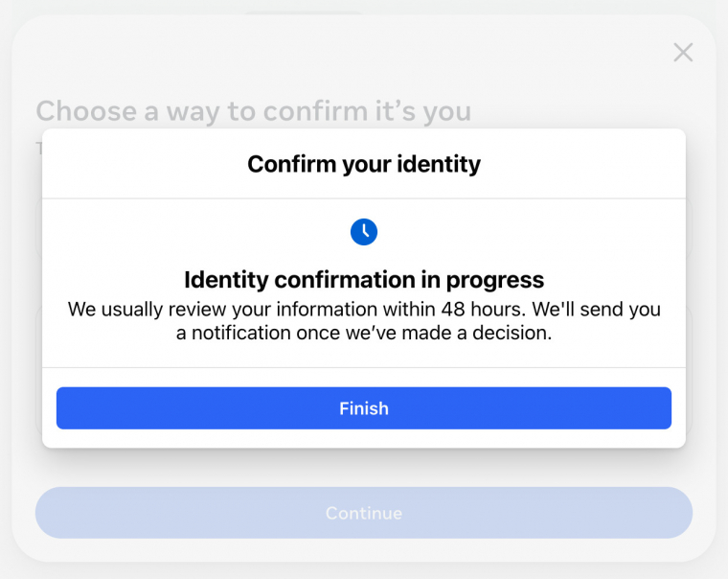Image resolution: width=728 pixels, height=579 pixels.
Task: Click the drag handle at the sheet's top
Action: [305, 13]
